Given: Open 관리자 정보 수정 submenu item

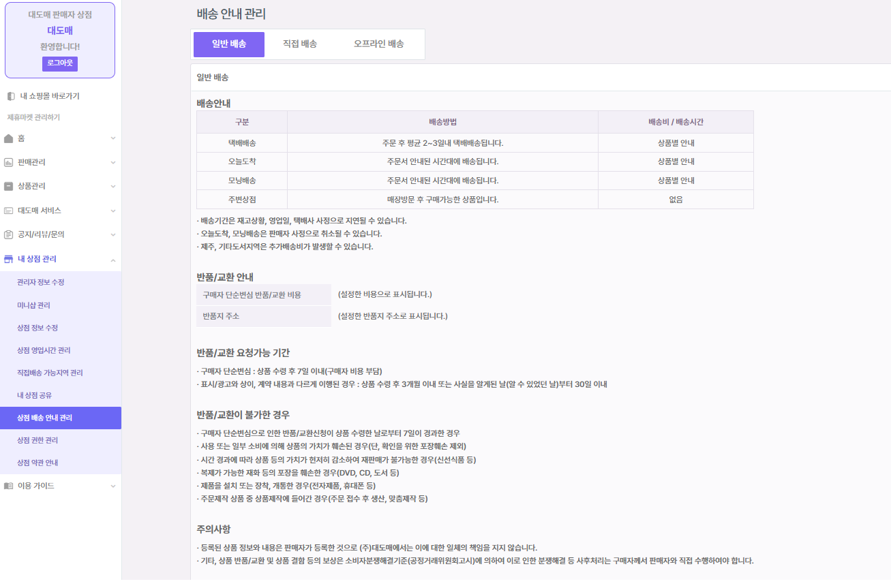Looking at the screenshot, I should tap(41, 282).
